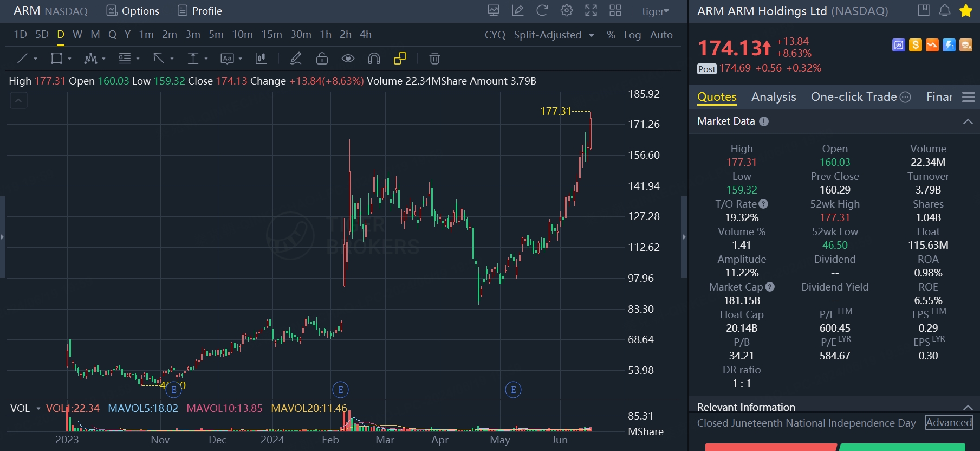Toggle drawings visibility eye icon
980x451 pixels.
click(348, 59)
